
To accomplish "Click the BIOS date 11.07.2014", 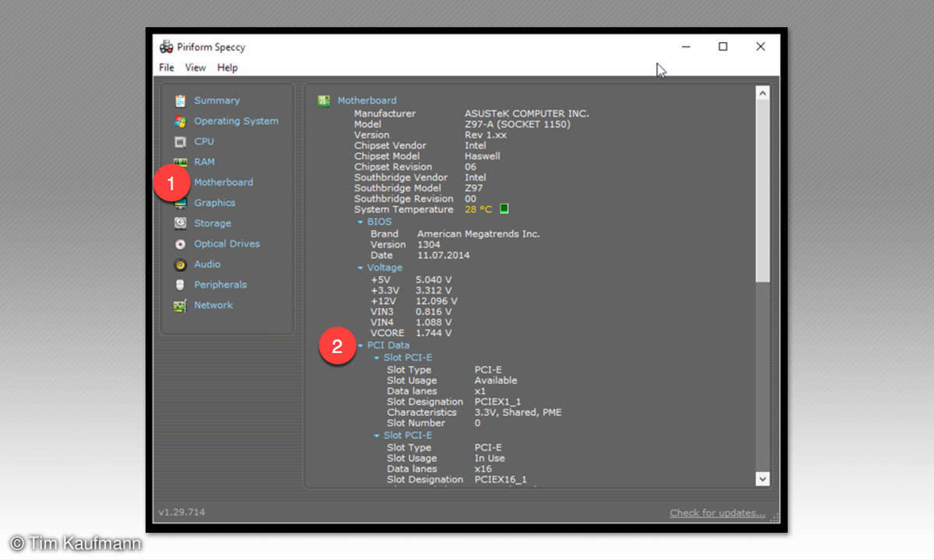I will [444, 255].
